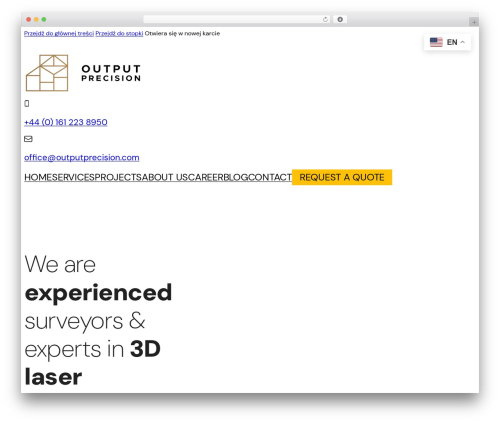Viewport: 500px width, 423px height.
Task: Click the 'experts in 3D' headline line
Action: (x=93, y=349)
